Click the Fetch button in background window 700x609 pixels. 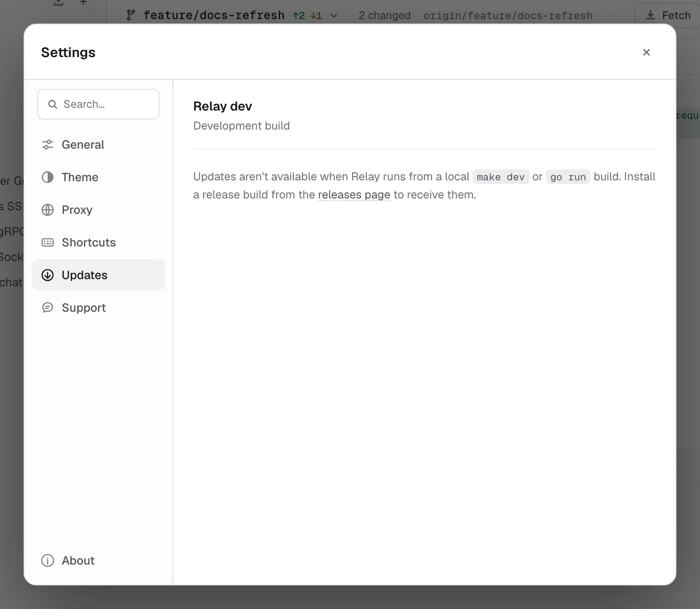(x=668, y=15)
